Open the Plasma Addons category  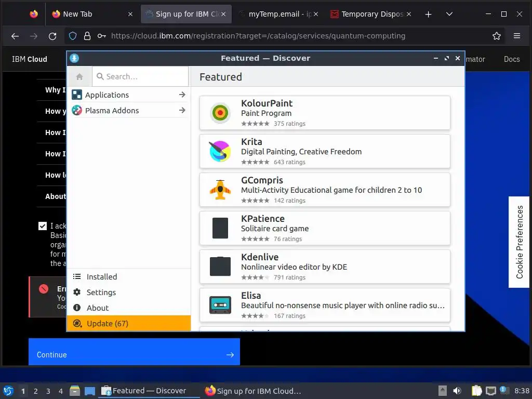[x=129, y=110]
